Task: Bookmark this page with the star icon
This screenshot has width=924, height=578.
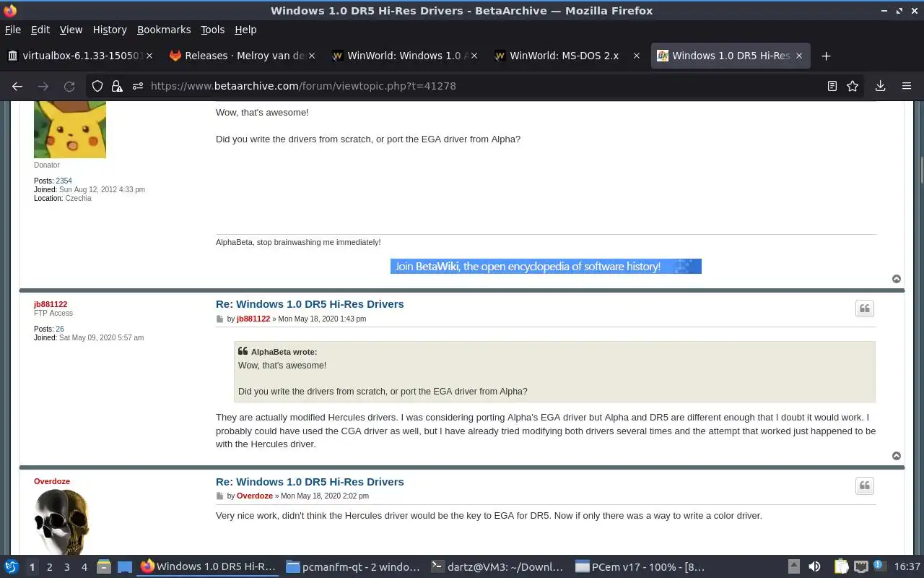Action: 853,86
